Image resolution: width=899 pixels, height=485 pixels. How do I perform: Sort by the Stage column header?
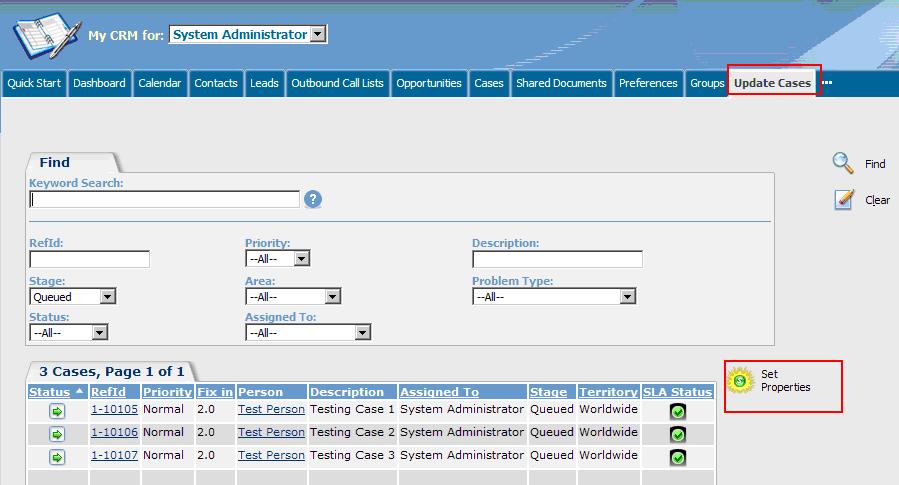548,392
